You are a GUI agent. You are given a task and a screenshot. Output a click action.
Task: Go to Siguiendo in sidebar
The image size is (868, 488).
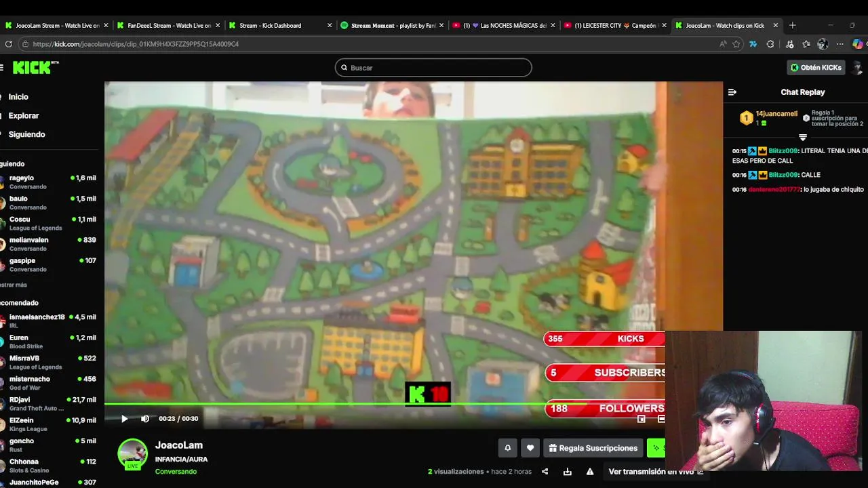click(x=26, y=134)
